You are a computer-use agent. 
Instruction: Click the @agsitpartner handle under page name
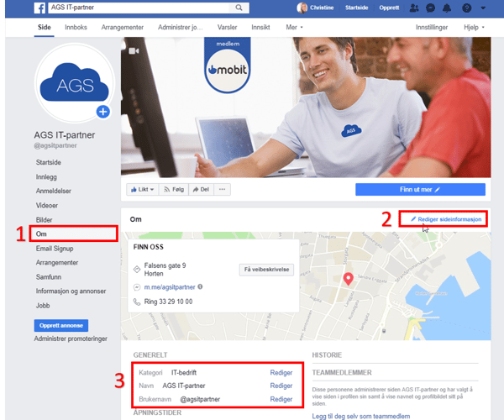(x=55, y=145)
